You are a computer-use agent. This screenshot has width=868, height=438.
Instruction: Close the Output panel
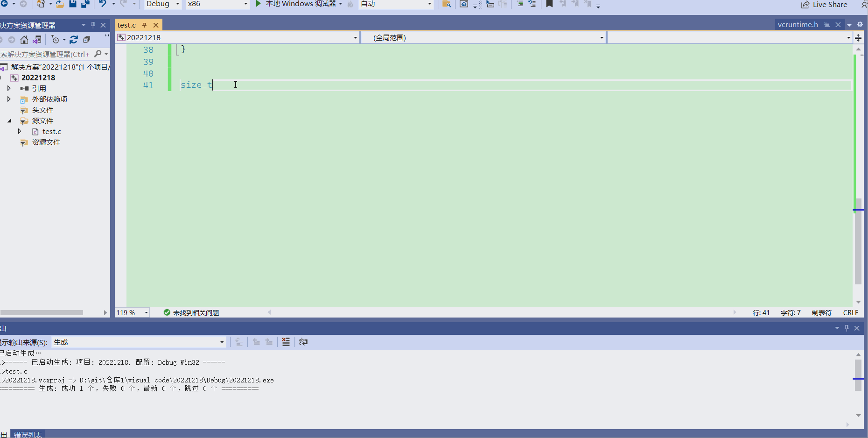tap(857, 328)
